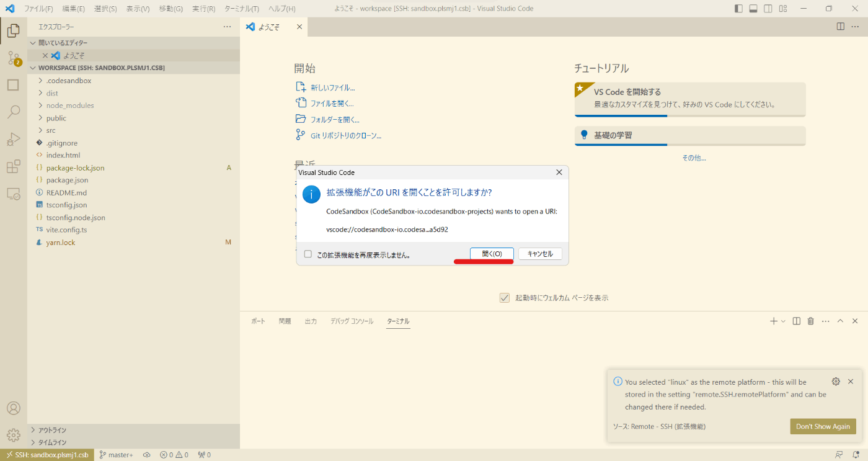Click フォルダーを開く... link

tap(335, 120)
